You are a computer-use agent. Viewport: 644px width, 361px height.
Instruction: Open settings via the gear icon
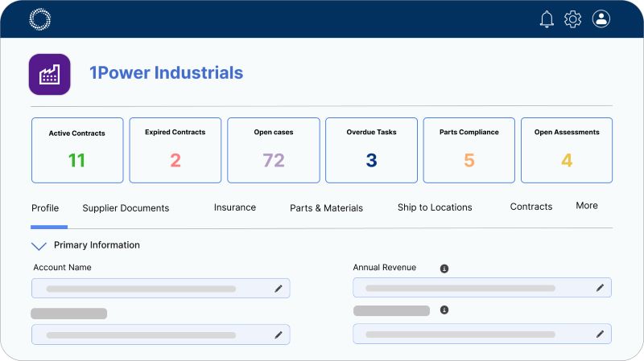(572, 19)
